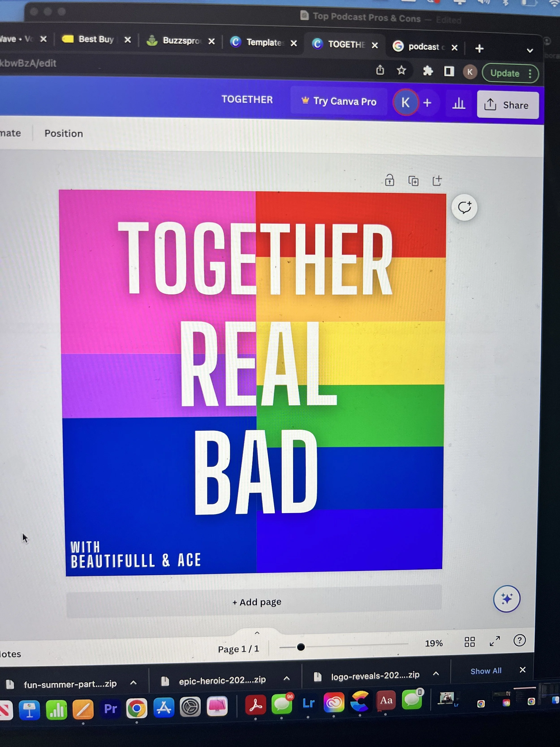Screen dimensions: 560x747
Task: Open the insights bar chart icon
Action: tap(458, 103)
